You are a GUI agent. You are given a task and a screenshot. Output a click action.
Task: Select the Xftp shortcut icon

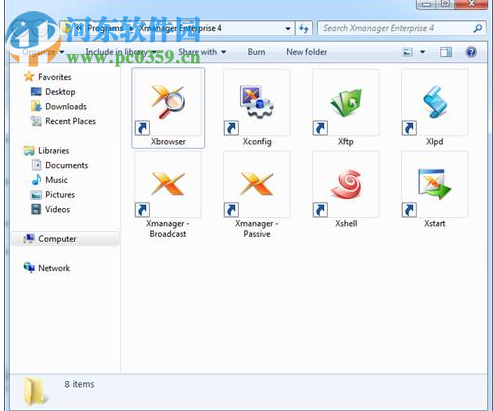346,108
